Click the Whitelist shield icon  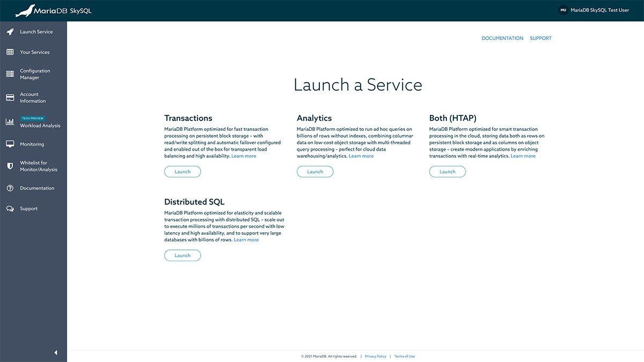click(10, 166)
